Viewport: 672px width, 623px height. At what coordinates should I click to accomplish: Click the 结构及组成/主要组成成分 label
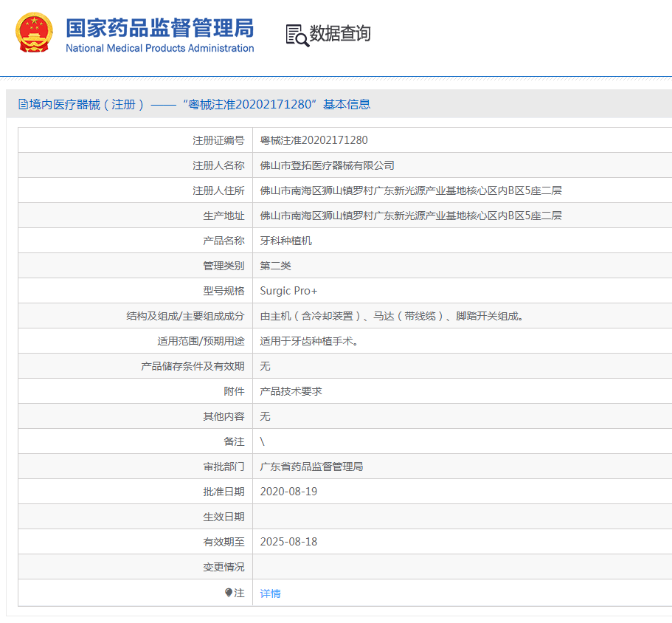186,316
